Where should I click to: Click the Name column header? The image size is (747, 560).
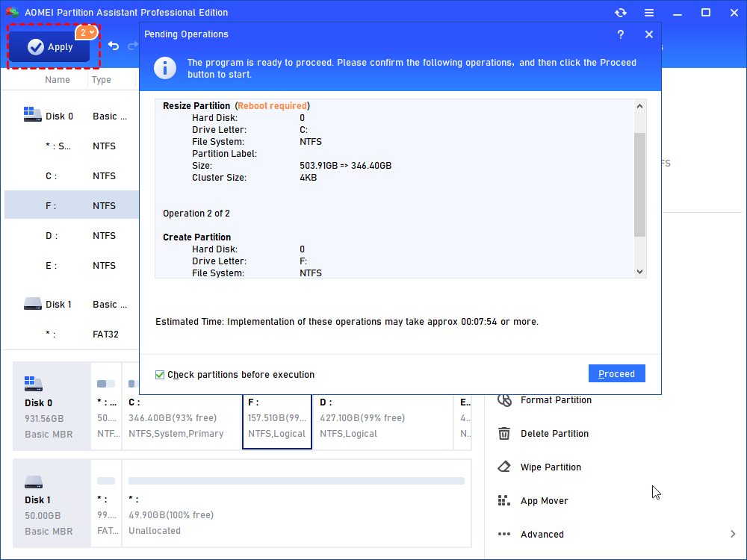tap(58, 80)
